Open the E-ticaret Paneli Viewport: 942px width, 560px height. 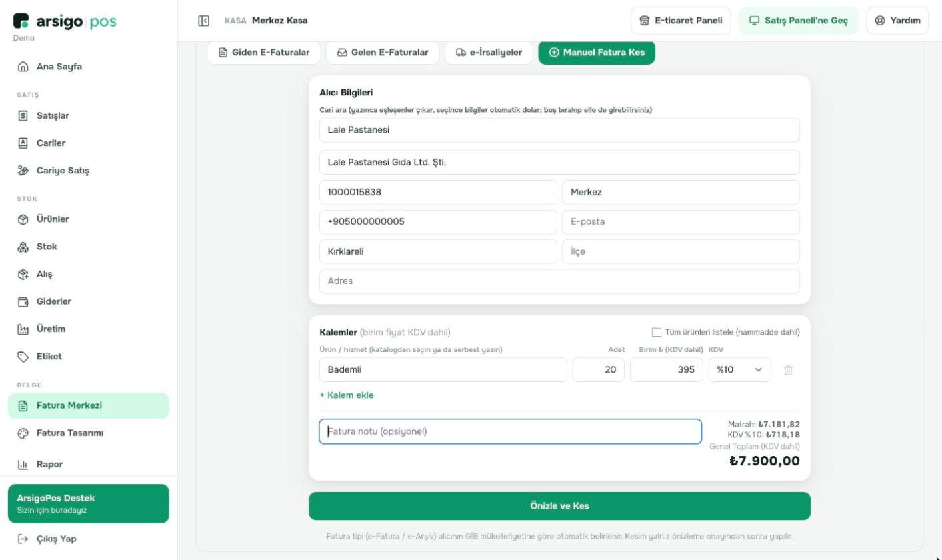click(681, 21)
